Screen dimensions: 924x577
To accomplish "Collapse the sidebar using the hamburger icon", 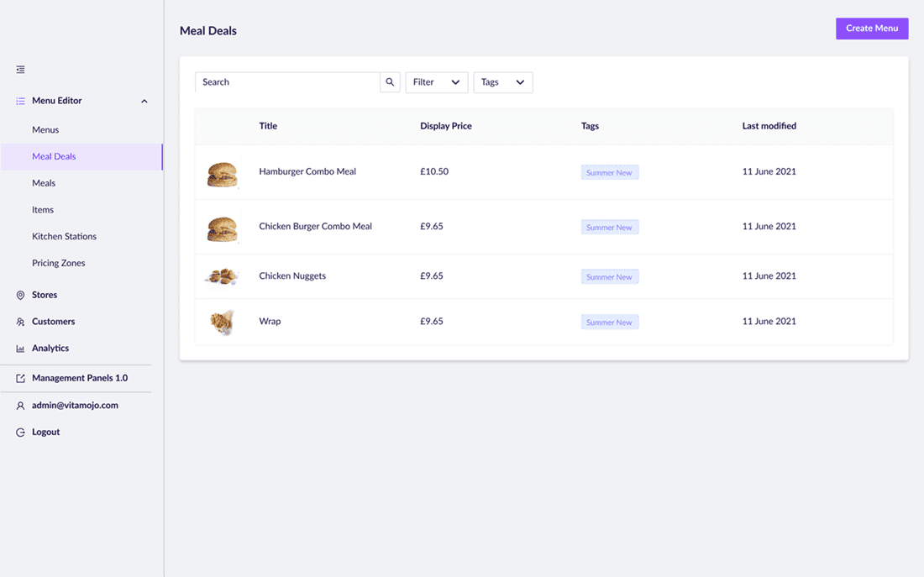I will (x=20, y=70).
